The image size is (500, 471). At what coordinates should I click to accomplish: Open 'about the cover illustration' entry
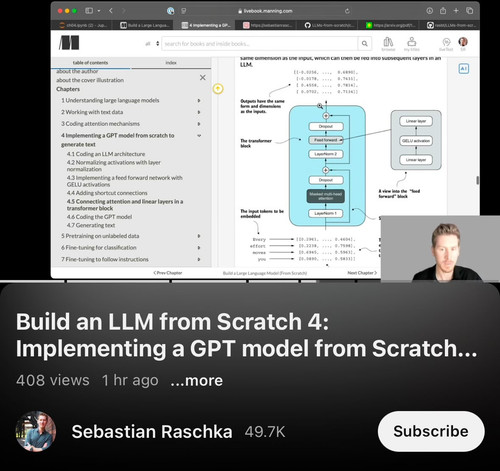click(x=90, y=80)
